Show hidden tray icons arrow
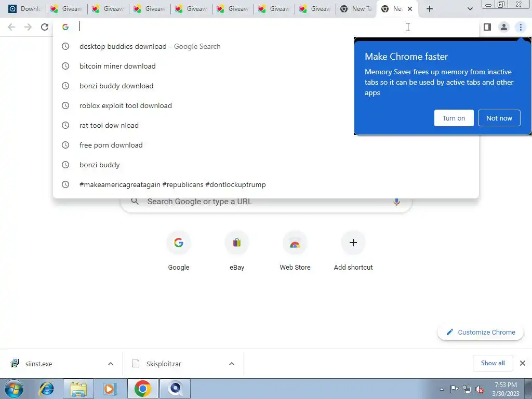The height and width of the screenshot is (399, 532). (442, 390)
